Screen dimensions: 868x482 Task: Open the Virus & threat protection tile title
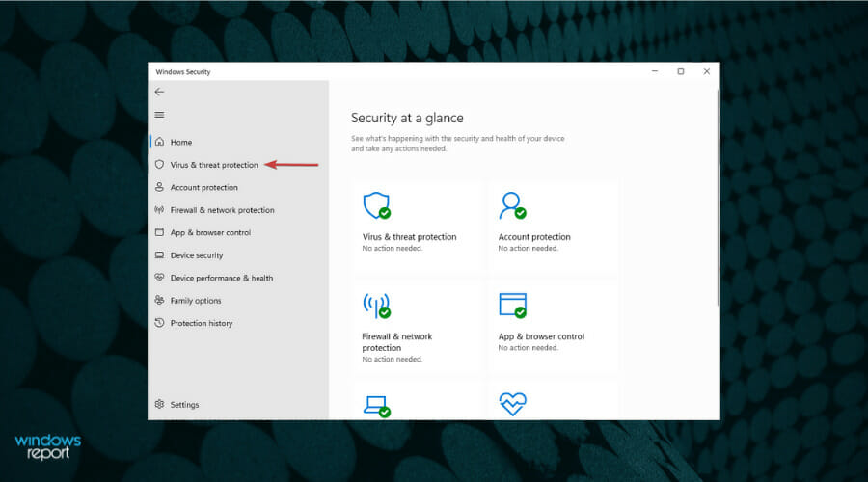coord(409,237)
